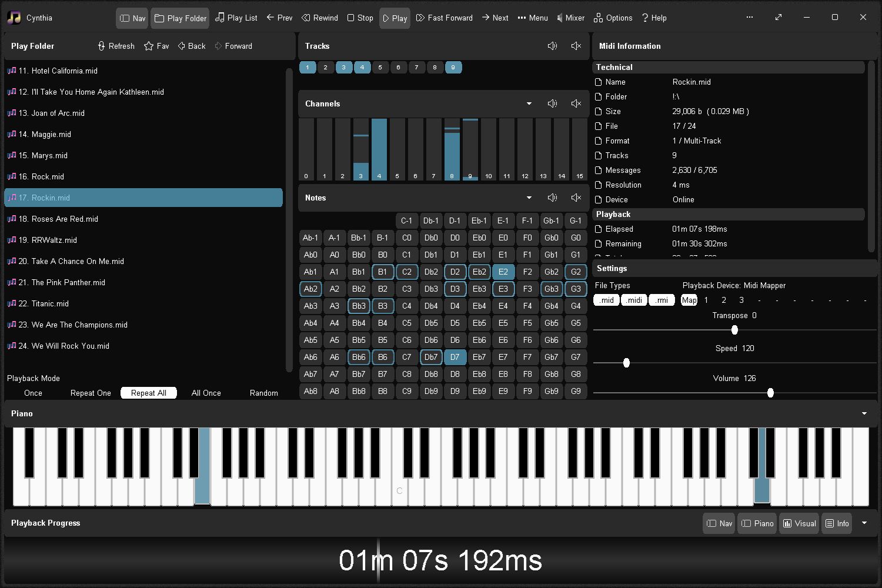Open the Mixer from the toolbar
882x588 pixels.
570,18
